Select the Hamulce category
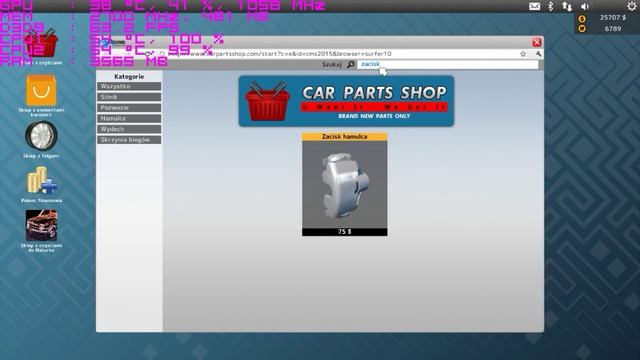This screenshot has height=360, width=640. click(x=129, y=118)
